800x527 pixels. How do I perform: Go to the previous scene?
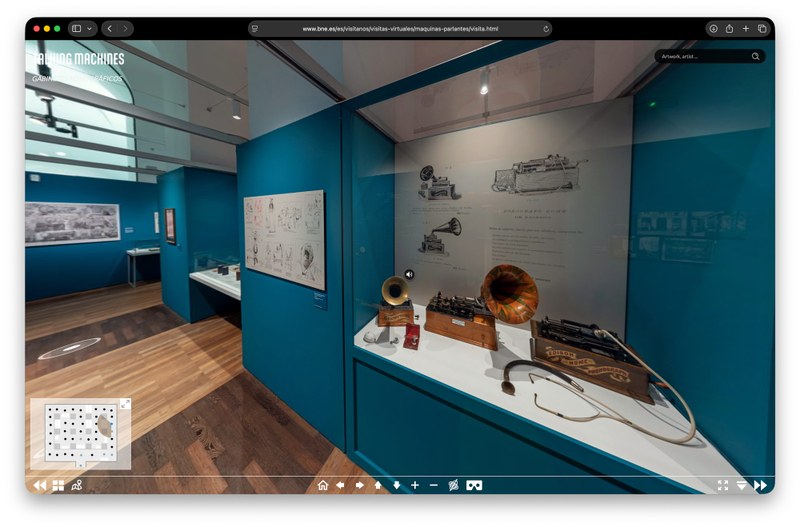pyautogui.click(x=39, y=485)
